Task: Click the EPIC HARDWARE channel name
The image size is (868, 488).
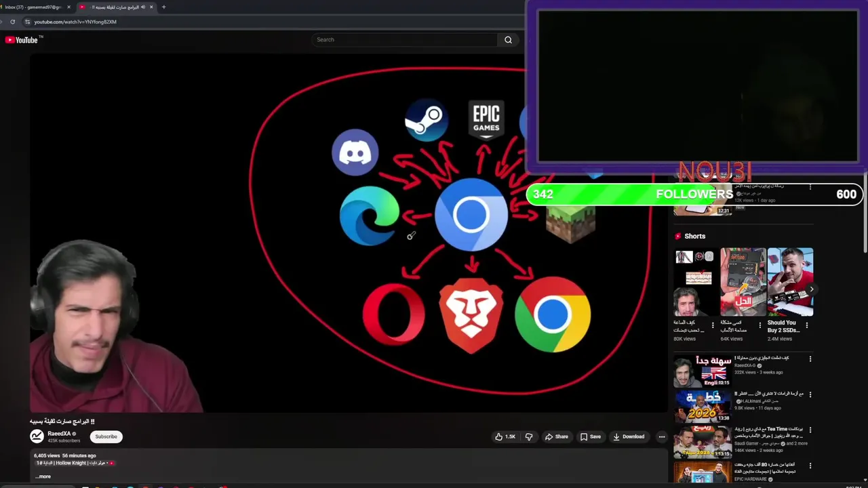Action: pyautogui.click(x=751, y=479)
